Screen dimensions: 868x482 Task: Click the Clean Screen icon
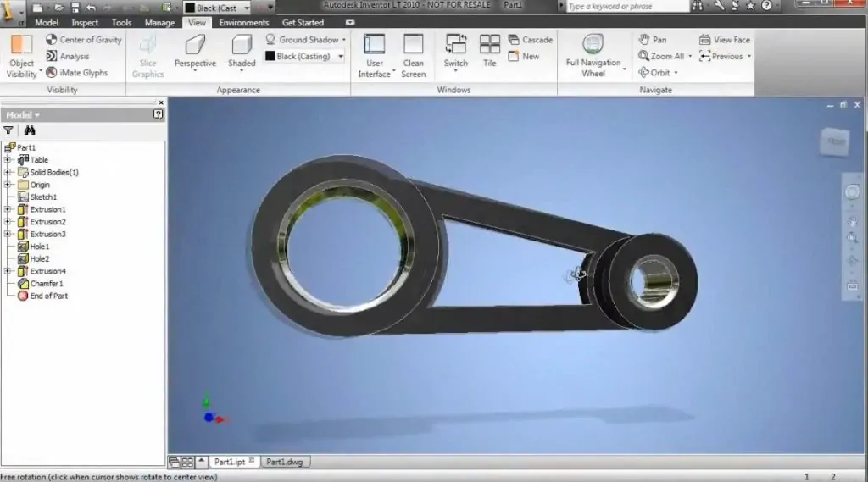[413, 44]
